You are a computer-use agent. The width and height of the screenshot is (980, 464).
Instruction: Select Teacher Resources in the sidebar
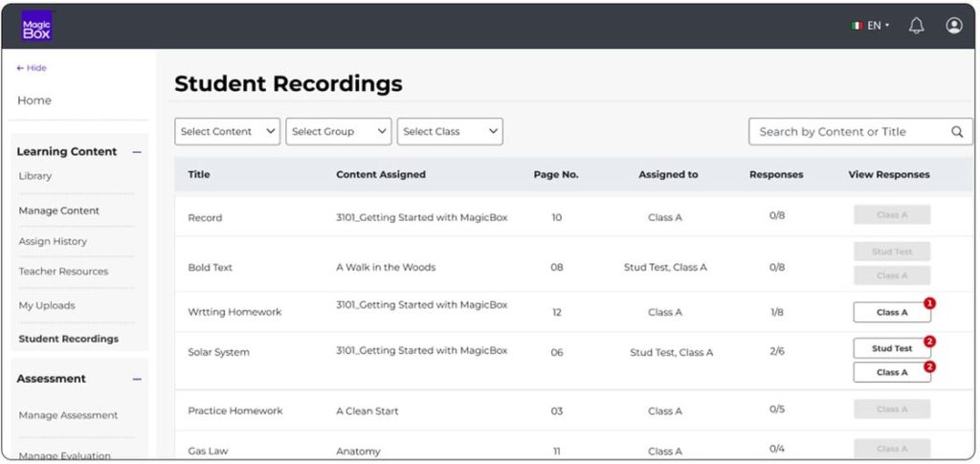[63, 272]
